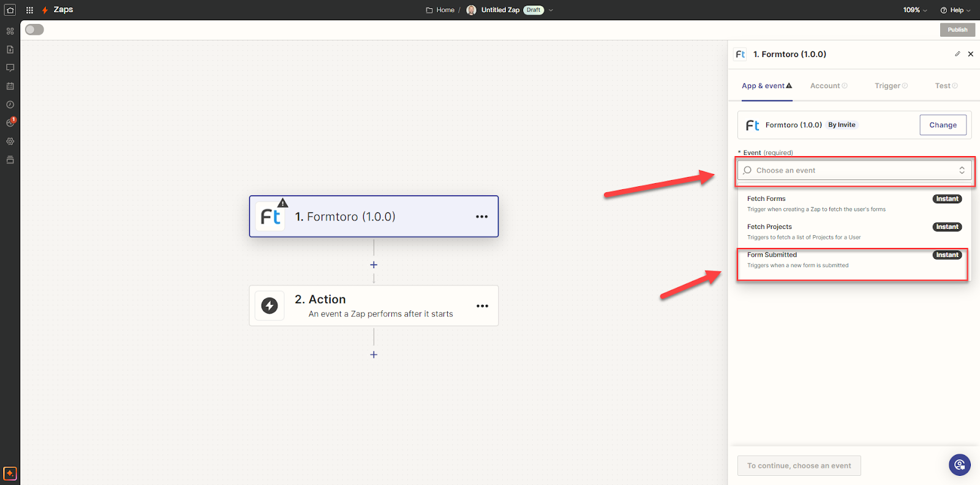Click the Change app button
The height and width of the screenshot is (485, 980).
click(943, 125)
